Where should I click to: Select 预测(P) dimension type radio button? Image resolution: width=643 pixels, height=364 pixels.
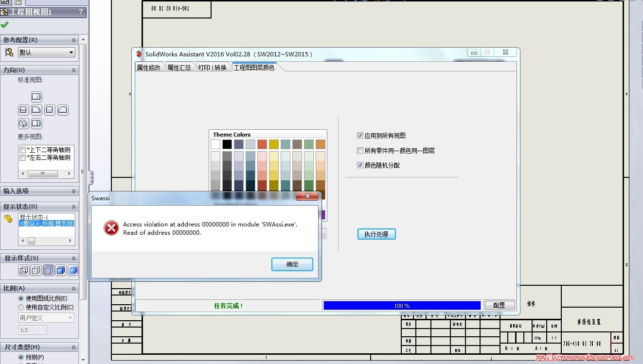[21, 357]
